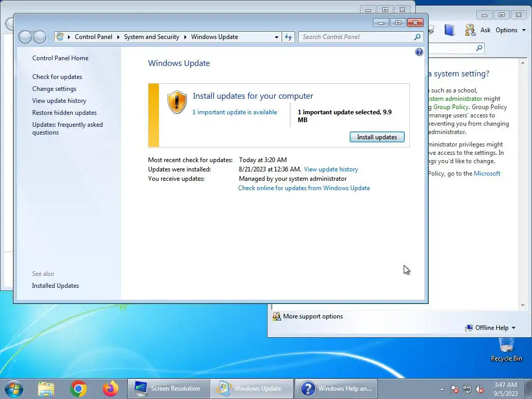The image size is (532, 399).
Task: Open View update history in the sidebar
Action: [59, 101]
